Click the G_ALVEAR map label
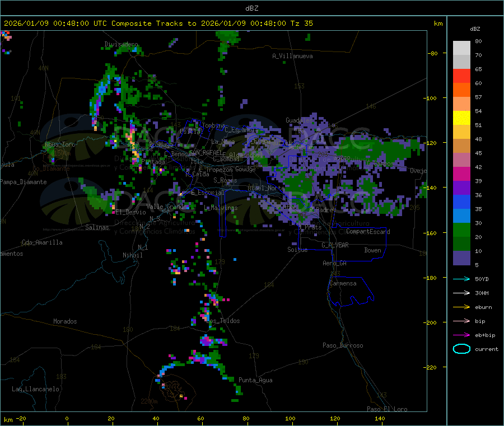The image size is (504, 426). [335, 245]
